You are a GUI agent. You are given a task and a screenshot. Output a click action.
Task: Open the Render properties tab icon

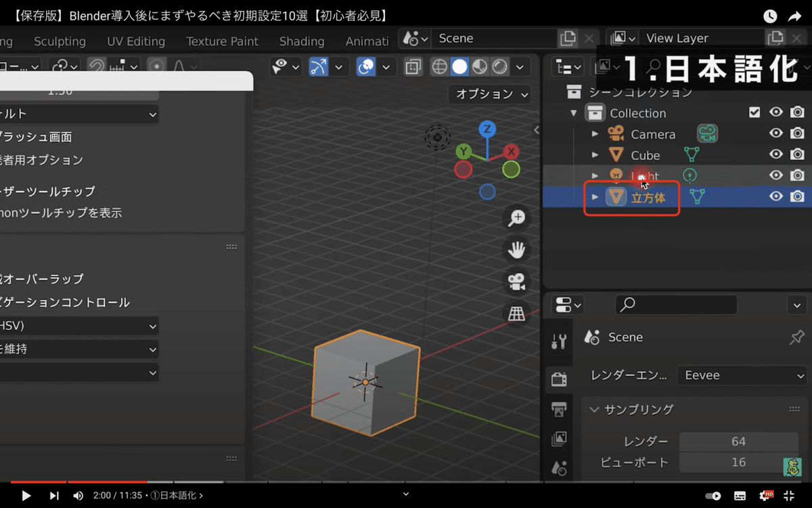pos(559,379)
